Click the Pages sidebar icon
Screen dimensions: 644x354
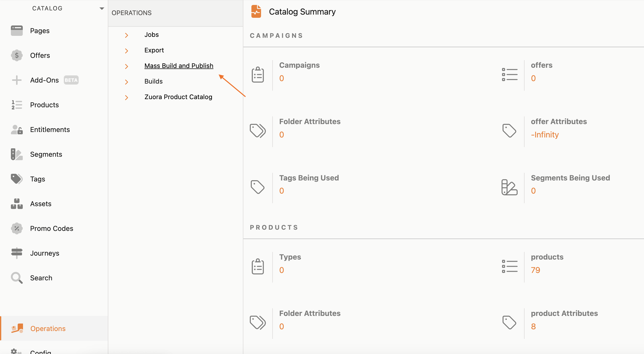pyautogui.click(x=17, y=31)
